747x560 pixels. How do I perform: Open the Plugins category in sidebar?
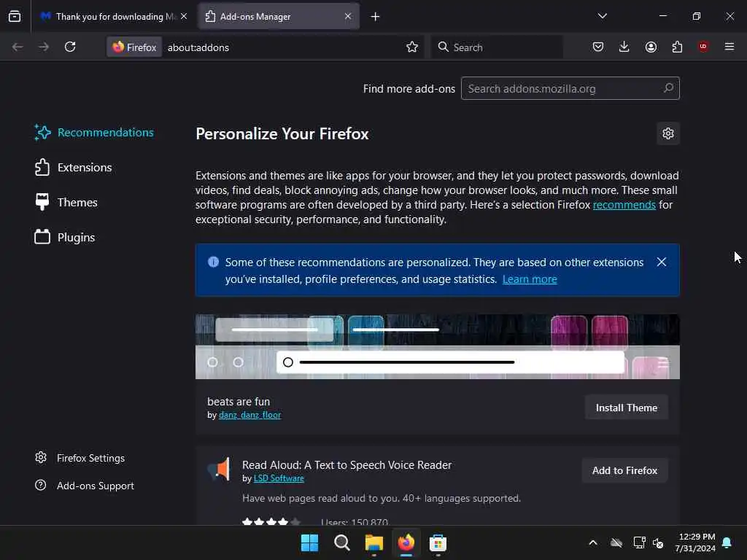65,237
